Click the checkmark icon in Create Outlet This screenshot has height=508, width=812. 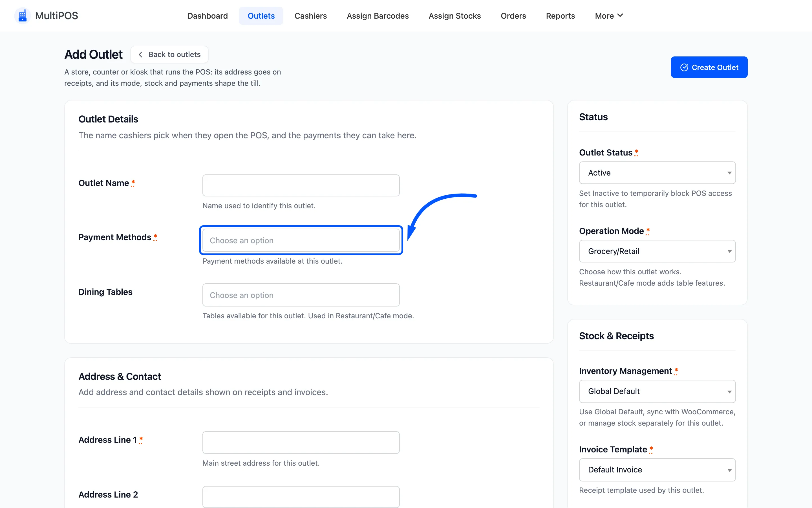pyautogui.click(x=684, y=67)
